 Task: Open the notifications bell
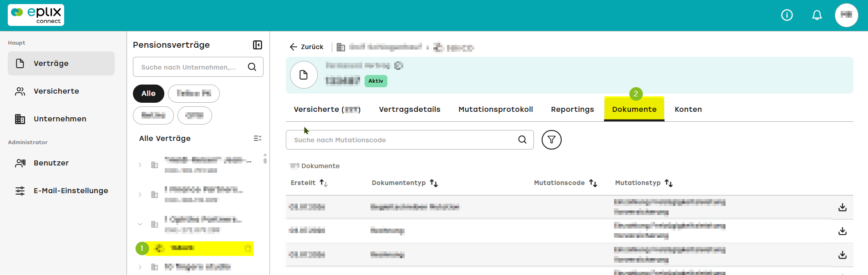[x=817, y=15]
